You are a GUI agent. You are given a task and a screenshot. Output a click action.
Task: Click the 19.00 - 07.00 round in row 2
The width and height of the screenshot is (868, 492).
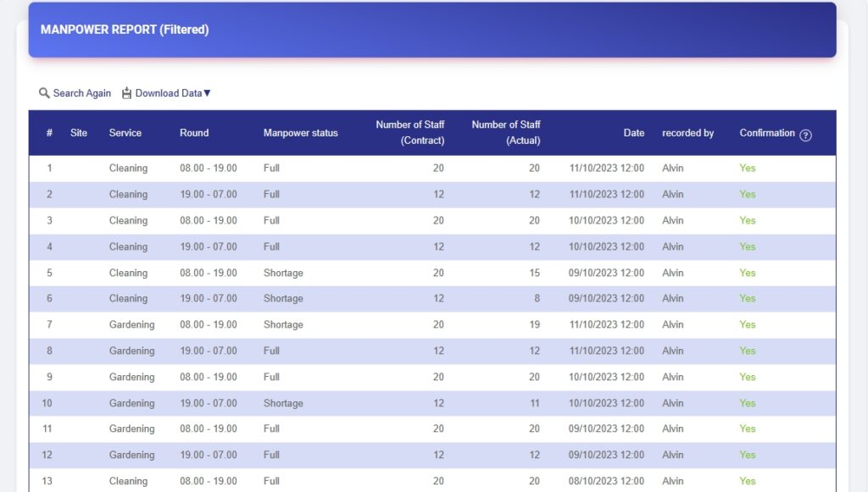tap(209, 194)
